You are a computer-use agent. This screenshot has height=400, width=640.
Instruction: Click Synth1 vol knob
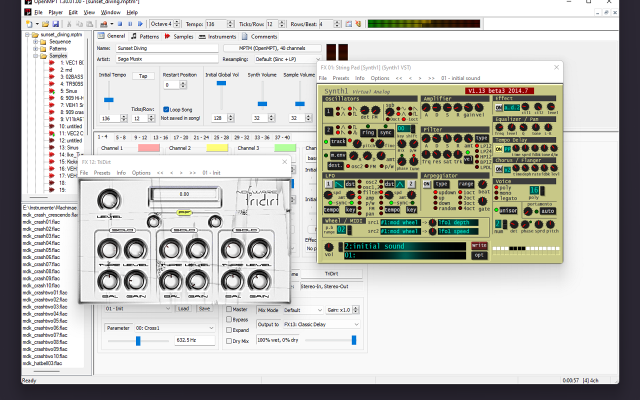[x=329, y=247]
